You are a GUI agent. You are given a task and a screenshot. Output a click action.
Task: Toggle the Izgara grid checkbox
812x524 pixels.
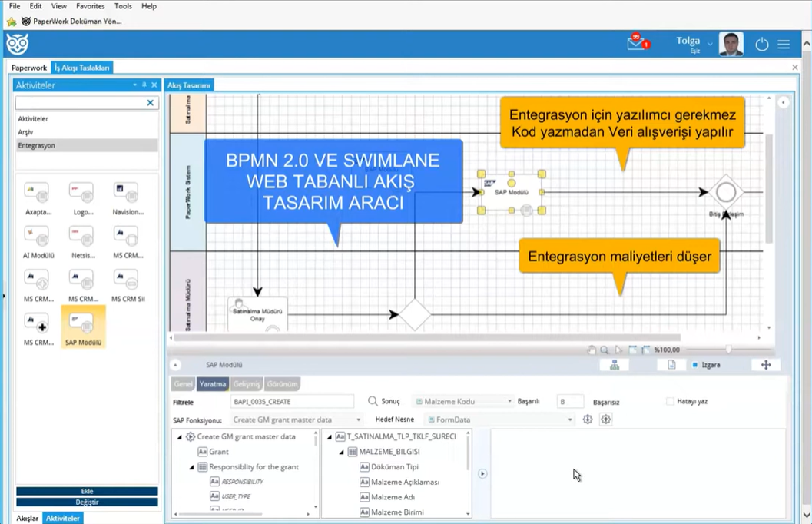(x=695, y=365)
